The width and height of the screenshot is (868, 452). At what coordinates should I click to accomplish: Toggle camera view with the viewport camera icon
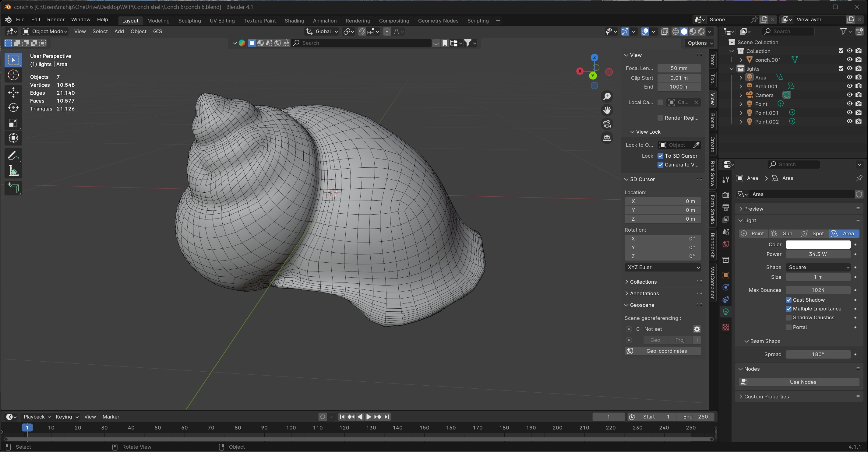pyautogui.click(x=607, y=124)
